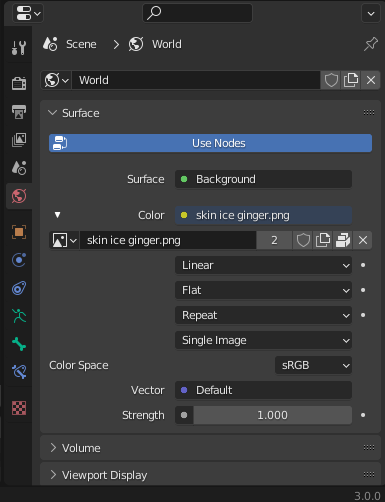Open the Tool properties tab
The width and height of the screenshot is (385, 502).
coord(19,48)
